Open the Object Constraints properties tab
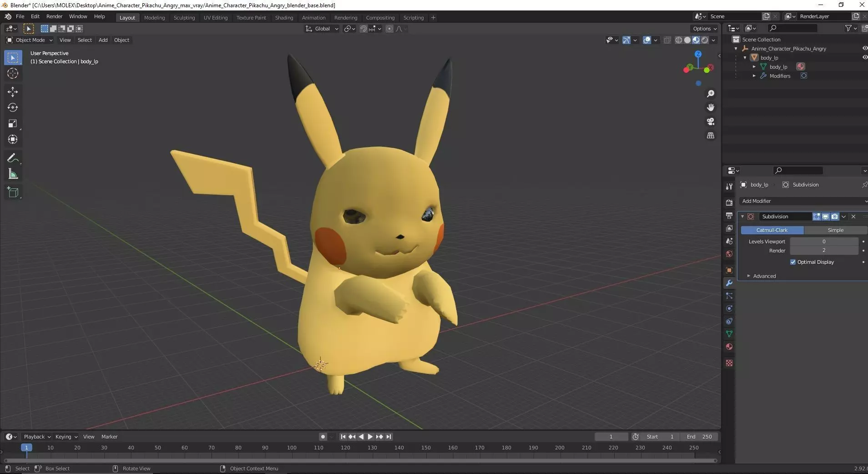The image size is (868, 474). point(729,321)
